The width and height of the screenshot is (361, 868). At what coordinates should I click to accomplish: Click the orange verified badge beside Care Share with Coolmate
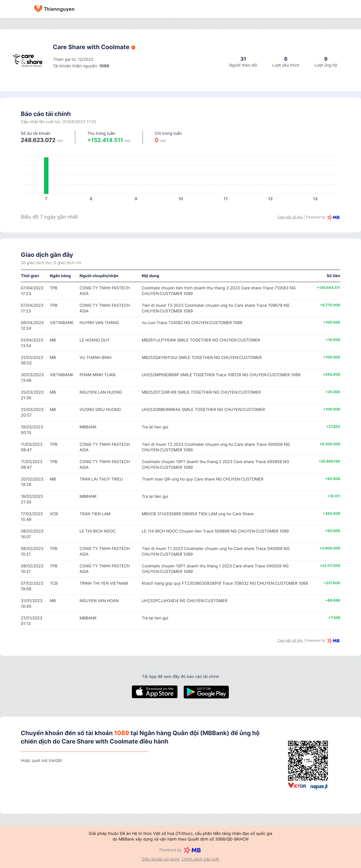133,48
